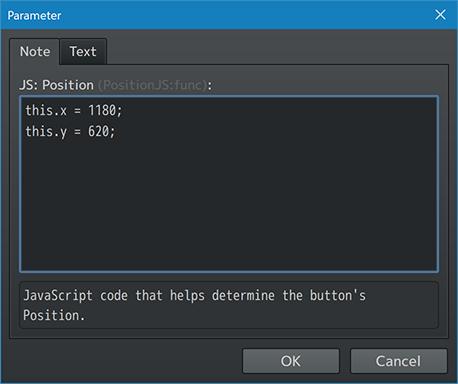Click the JS: Position label
The height and width of the screenshot is (384, 458).
click(56, 85)
